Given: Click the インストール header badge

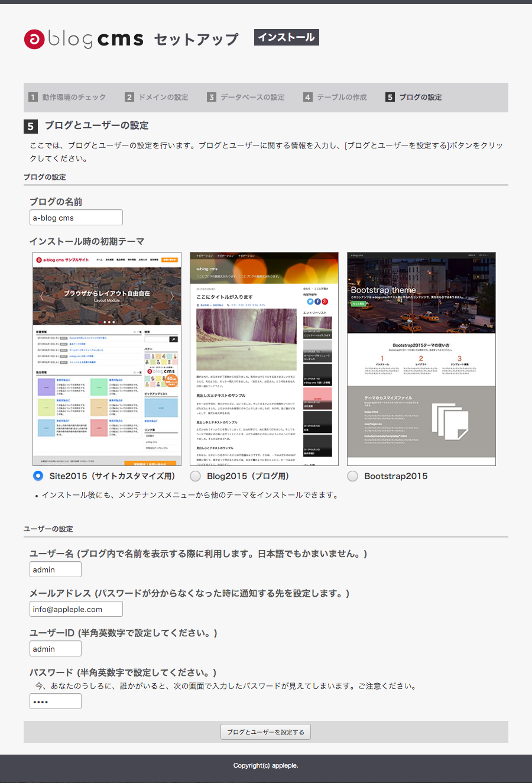Looking at the screenshot, I should point(287,37).
